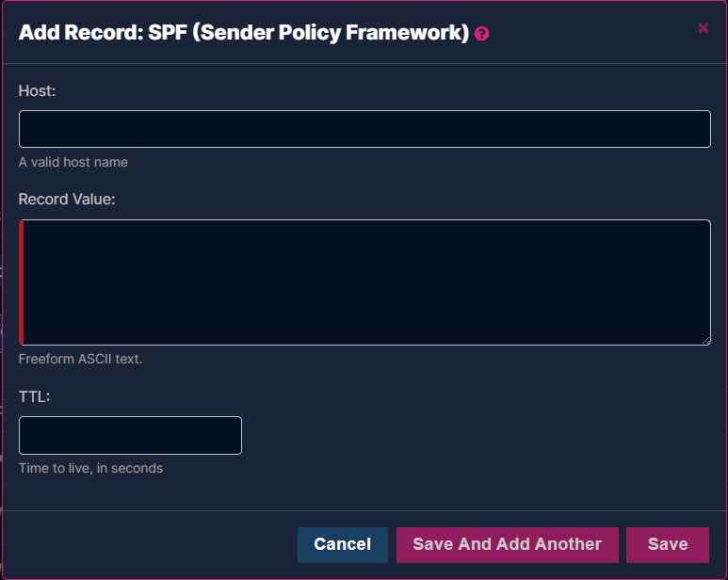Grab the Record Value resize grip

click(706, 341)
